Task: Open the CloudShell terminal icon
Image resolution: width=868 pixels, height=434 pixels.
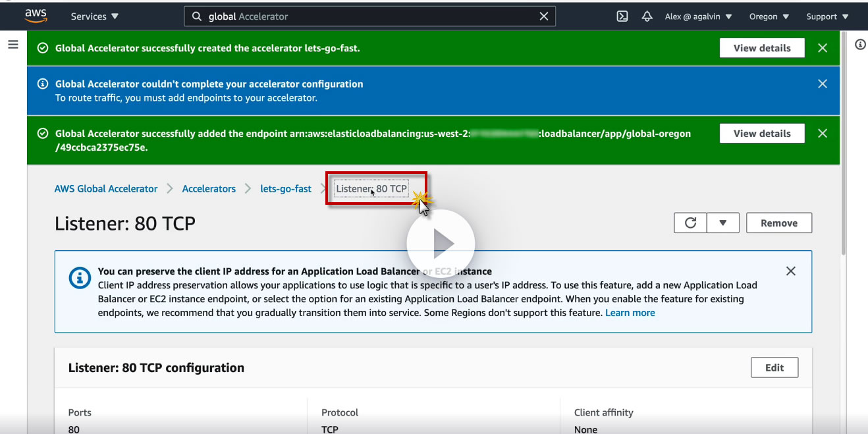Action: [622, 16]
